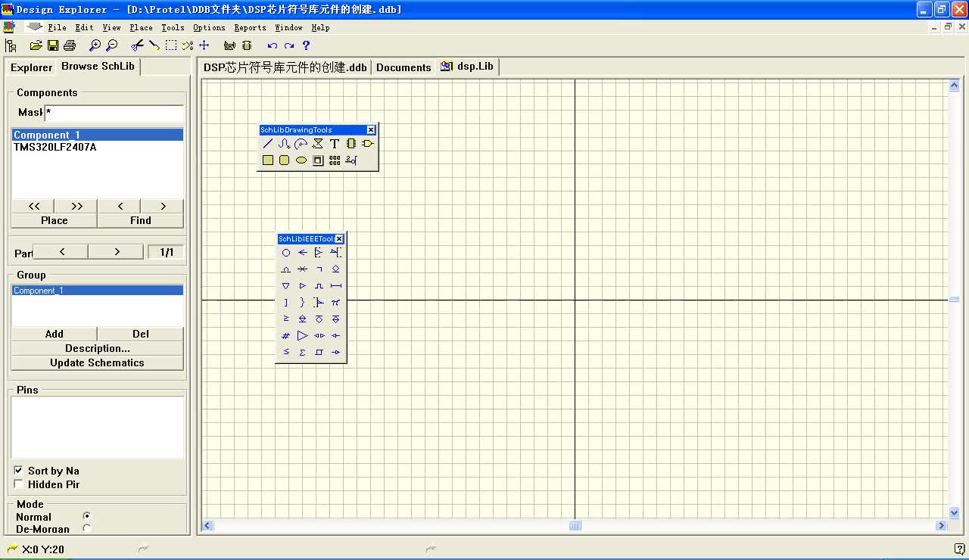Select the Bezier curve tool

click(285, 144)
